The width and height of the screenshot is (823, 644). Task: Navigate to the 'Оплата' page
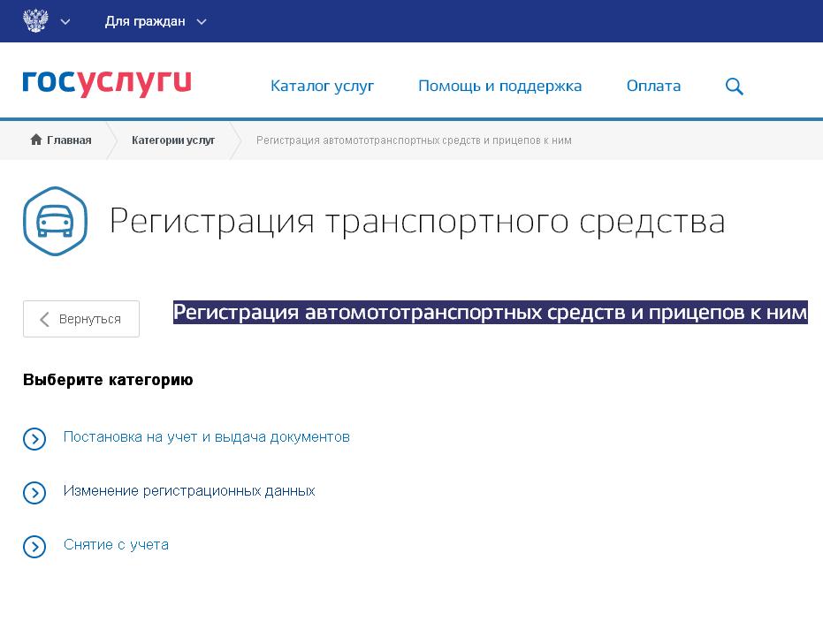(x=653, y=86)
